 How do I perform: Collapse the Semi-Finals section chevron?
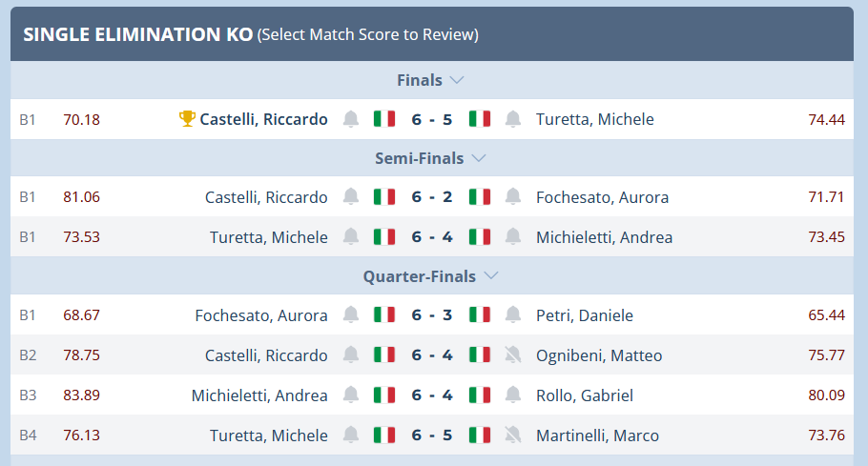pyautogui.click(x=478, y=158)
